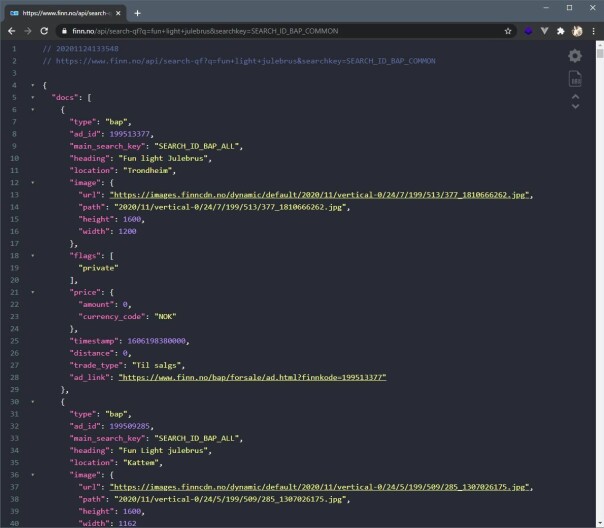Image resolution: width=604 pixels, height=528 pixels.
Task: Select "SEARCH_ID_BAP_ALL" on line 9
Action: coord(196,146)
